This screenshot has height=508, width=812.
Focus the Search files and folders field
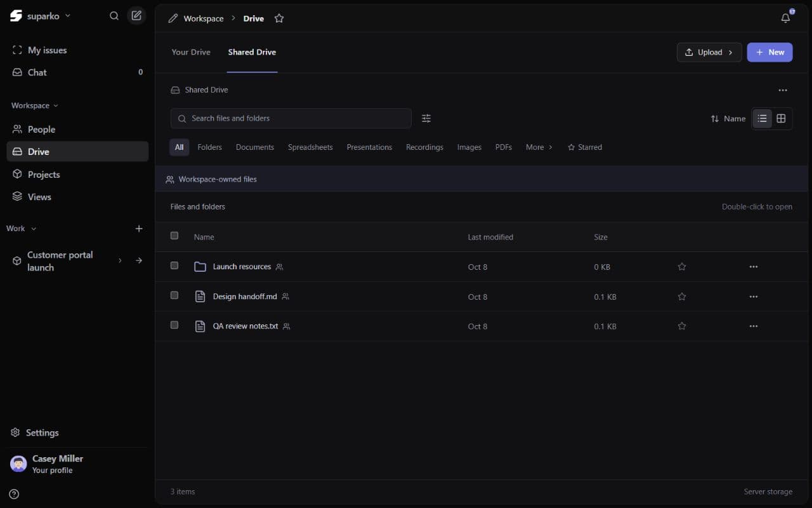291,118
